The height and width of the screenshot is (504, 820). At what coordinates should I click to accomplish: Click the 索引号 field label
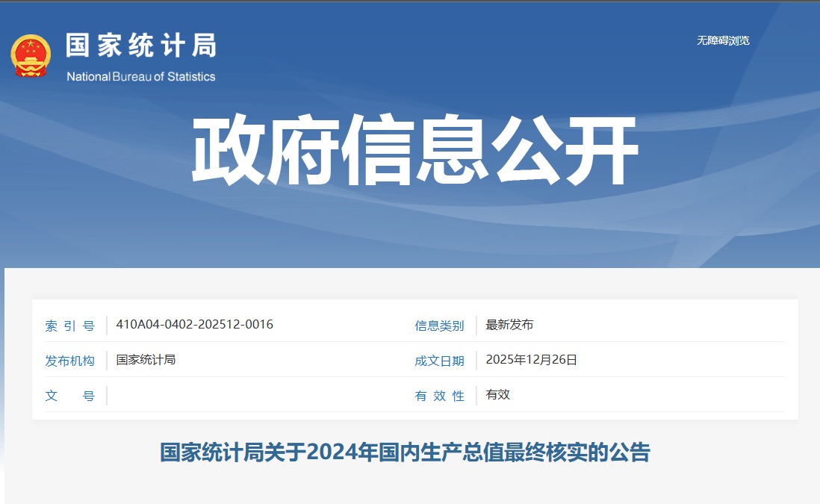tap(70, 326)
